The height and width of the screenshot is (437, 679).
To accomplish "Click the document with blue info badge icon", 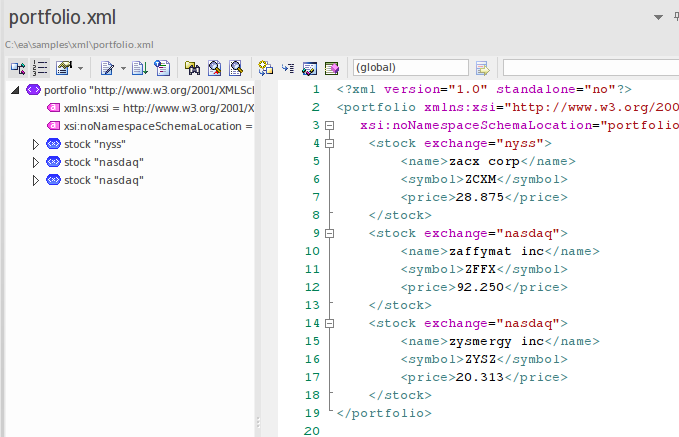I will [x=161, y=68].
